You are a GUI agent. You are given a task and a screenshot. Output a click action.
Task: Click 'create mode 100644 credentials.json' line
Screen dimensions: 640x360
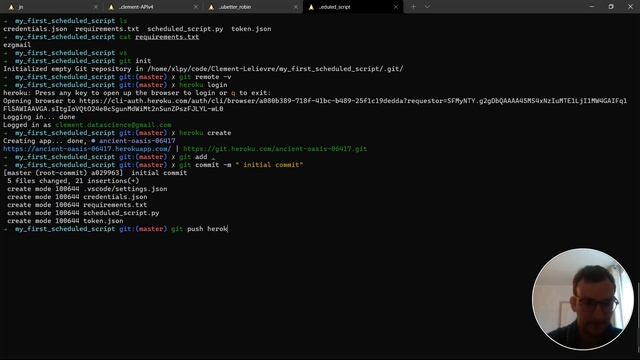coord(77,197)
